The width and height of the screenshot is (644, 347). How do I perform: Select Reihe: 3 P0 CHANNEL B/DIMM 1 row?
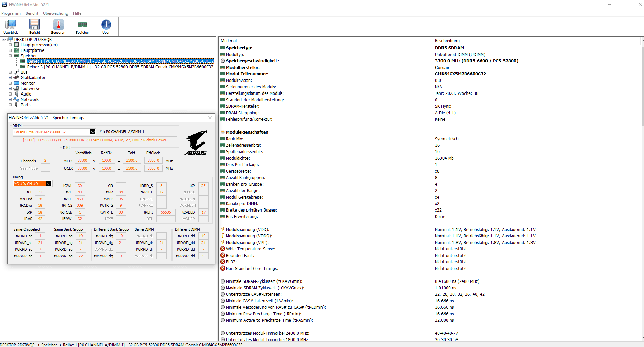[x=120, y=67]
